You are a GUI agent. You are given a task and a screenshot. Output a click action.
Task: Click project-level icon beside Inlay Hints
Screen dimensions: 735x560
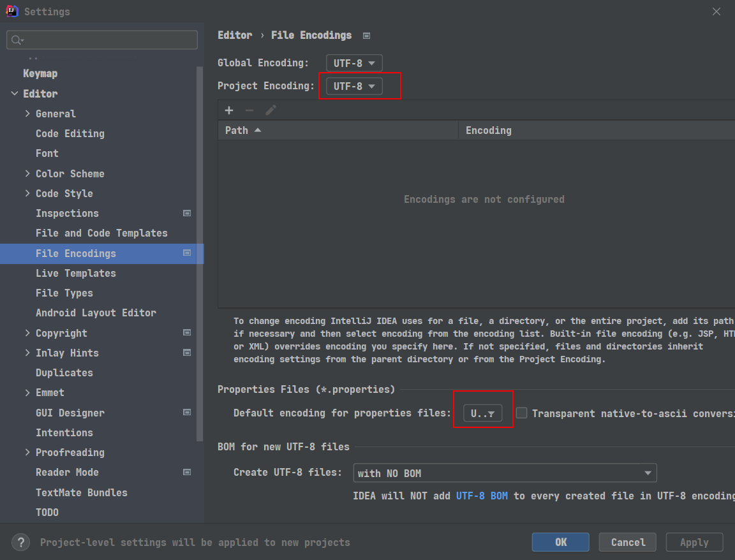point(187,353)
